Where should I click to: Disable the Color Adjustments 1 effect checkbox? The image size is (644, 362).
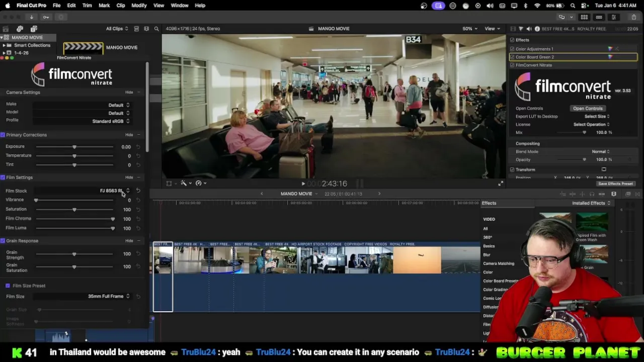[512, 49]
